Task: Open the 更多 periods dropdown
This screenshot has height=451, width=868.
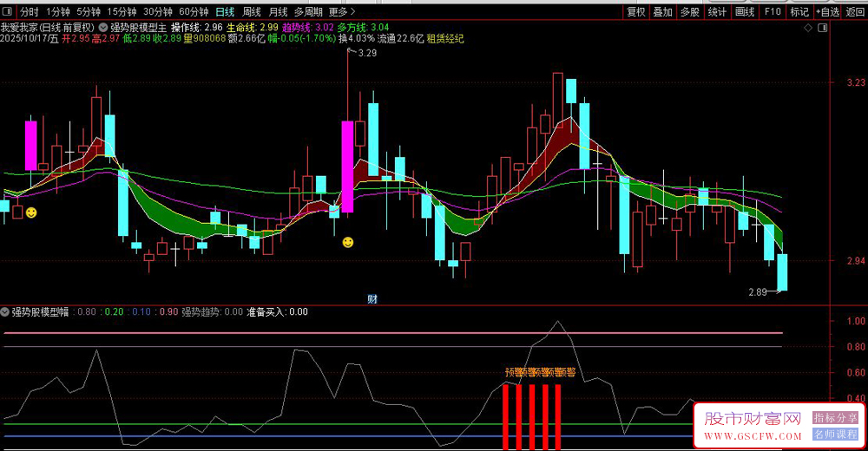Action: coord(342,12)
